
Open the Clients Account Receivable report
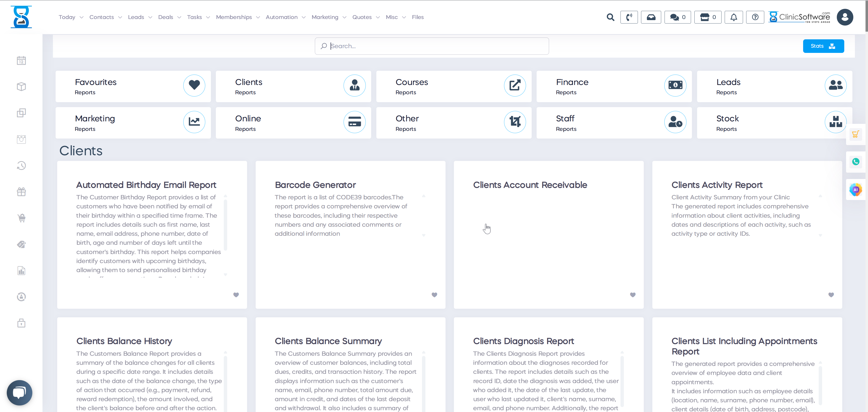[530, 185]
